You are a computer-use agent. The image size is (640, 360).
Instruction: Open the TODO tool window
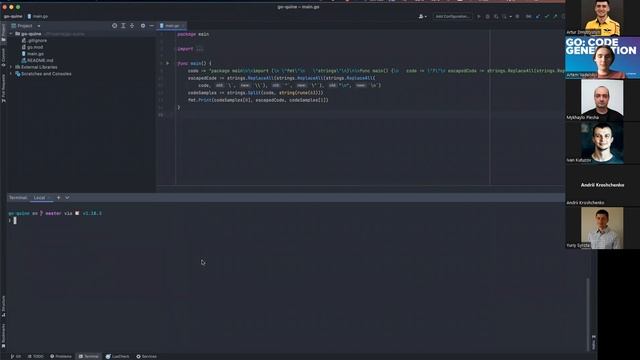[x=36, y=356]
